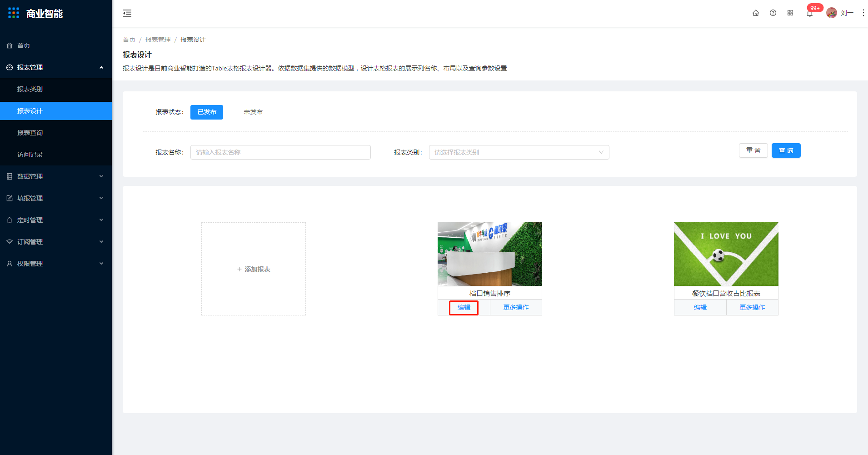The image size is (868, 455).
Task: Click the 报表设计 breadcrumb text
Action: point(193,40)
